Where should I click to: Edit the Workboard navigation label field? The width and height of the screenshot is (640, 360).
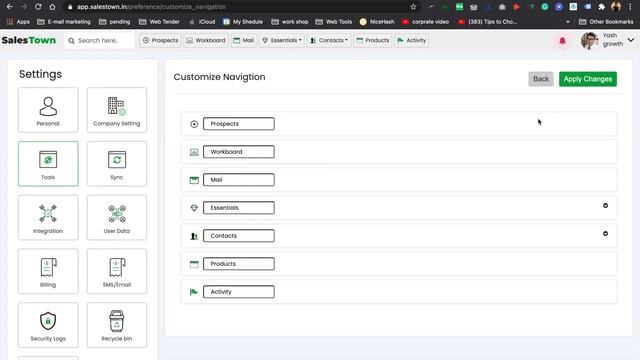(x=239, y=152)
